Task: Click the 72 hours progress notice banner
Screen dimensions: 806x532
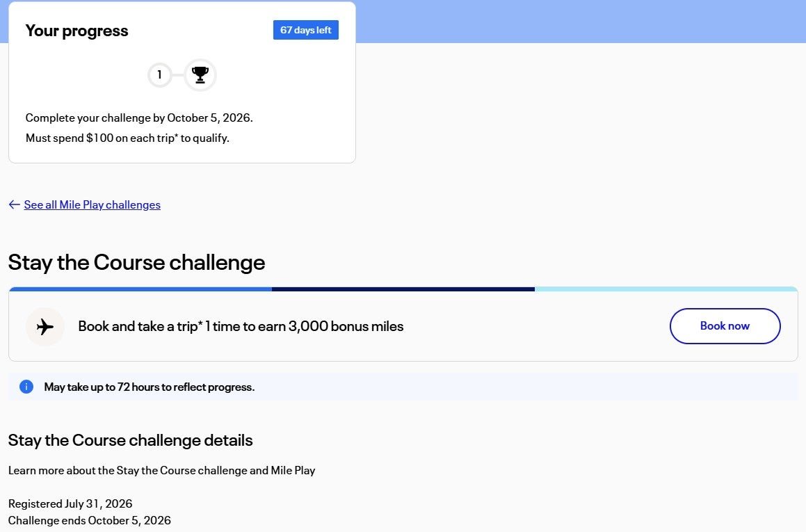Action: (x=403, y=387)
